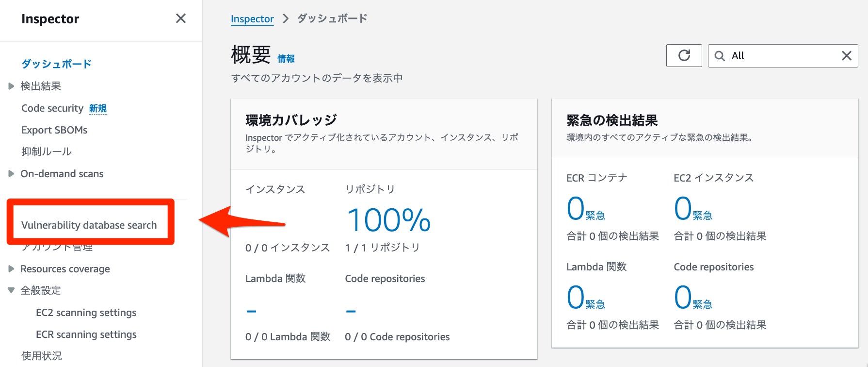This screenshot has height=367, width=868.
Task: Open 使用状況 in the sidebar
Action: click(x=42, y=356)
